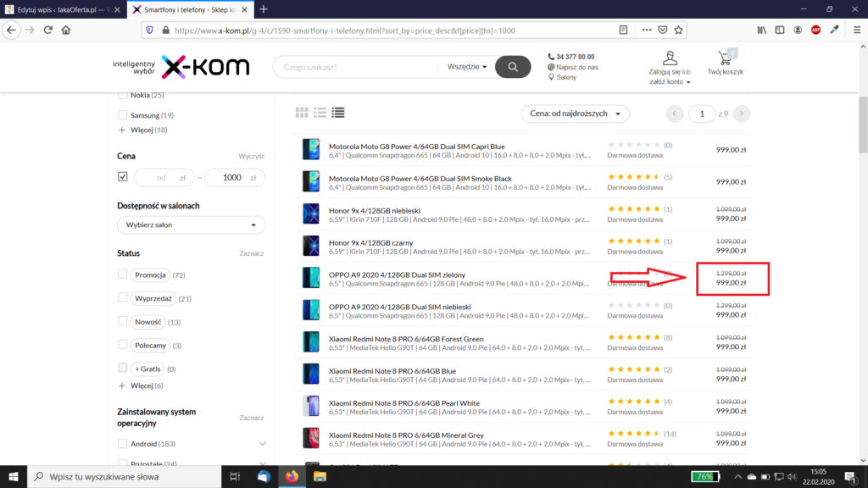Image resolution: width=868 pixels, height=488 pixels.
Task: Enable the Polecamy status filter
Action: (122, 345)
